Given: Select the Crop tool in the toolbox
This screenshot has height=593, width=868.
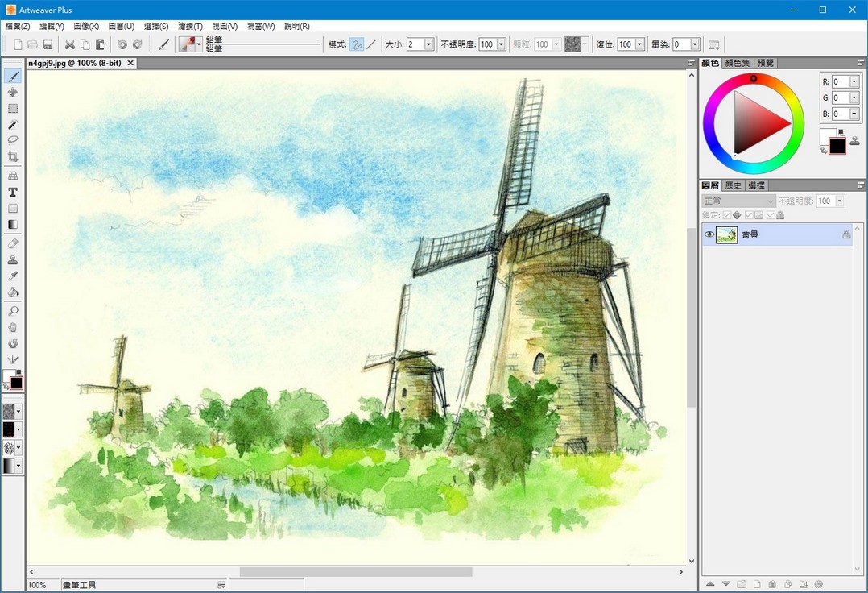Looking at the screenshot, I should (13, 157).
